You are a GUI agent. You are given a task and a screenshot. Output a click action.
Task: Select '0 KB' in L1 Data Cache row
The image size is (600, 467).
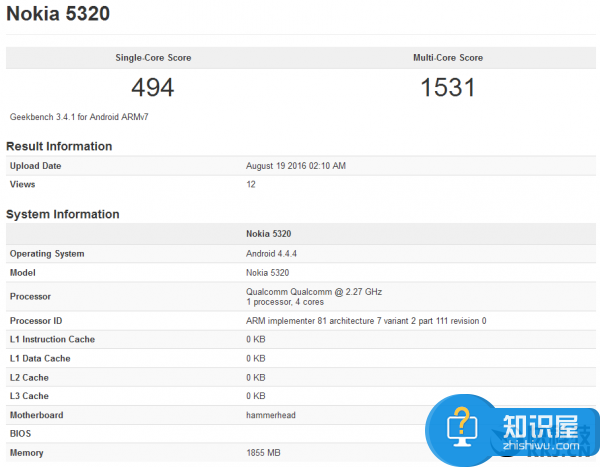coord(256,359)
